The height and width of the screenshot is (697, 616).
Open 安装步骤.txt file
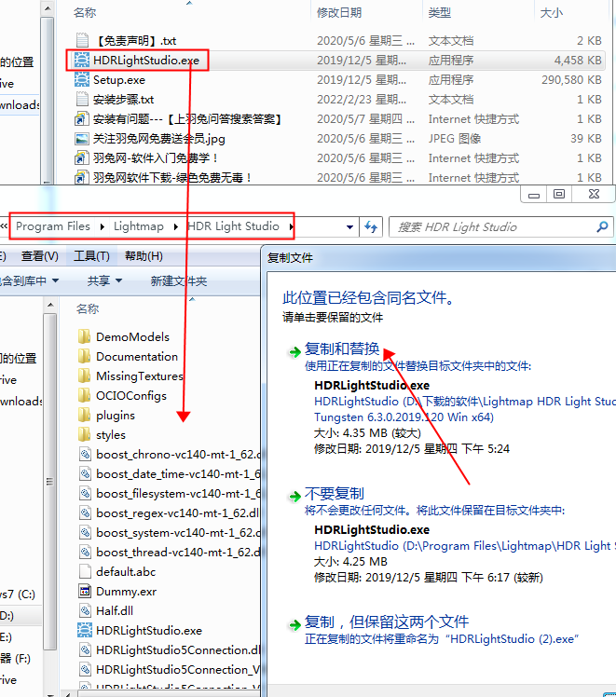tap(123, 99)
